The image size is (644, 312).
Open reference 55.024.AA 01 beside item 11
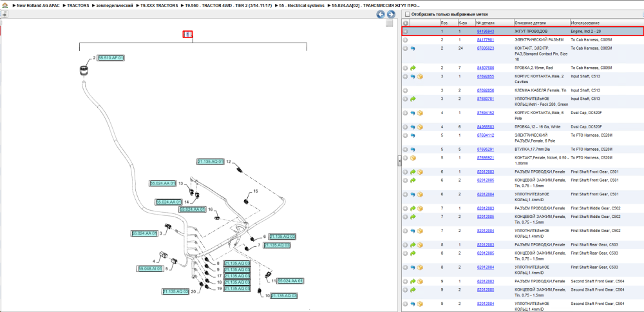pos(290,281)
